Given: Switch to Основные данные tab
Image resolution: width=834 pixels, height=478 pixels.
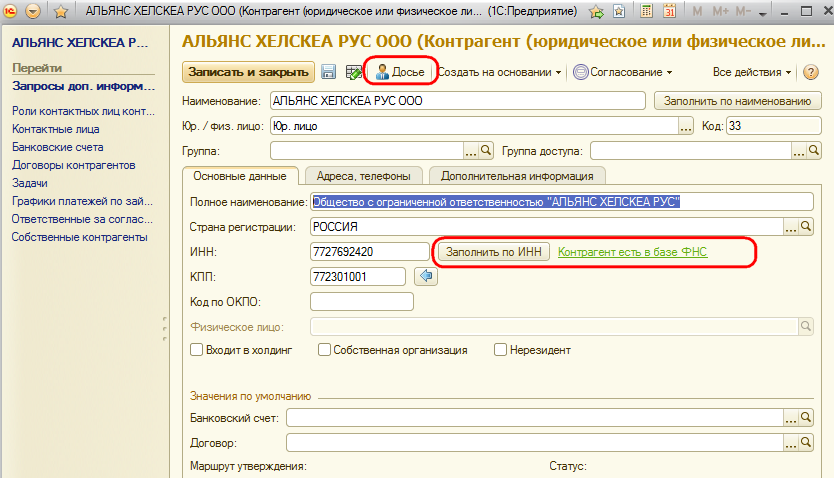Looking at the screenshot, I should [240, 176].
